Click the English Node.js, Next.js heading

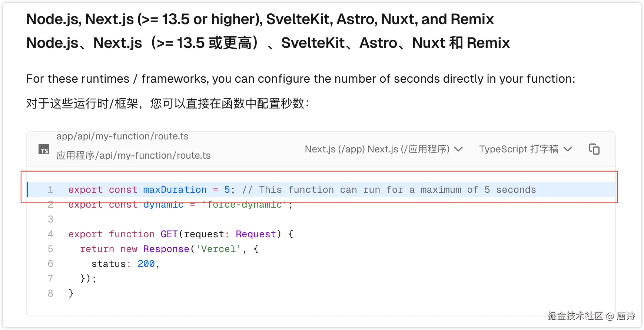pyautogui.click(x=260, y=19)
